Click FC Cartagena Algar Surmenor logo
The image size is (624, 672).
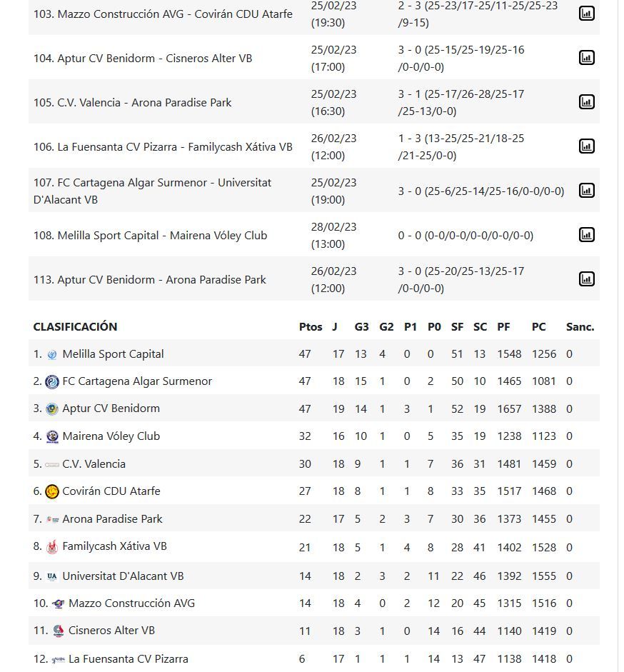coord(52,381)
